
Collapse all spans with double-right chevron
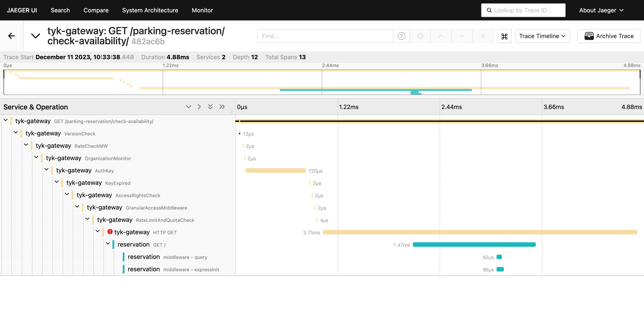pyautogui.click(x=222, y=107)
